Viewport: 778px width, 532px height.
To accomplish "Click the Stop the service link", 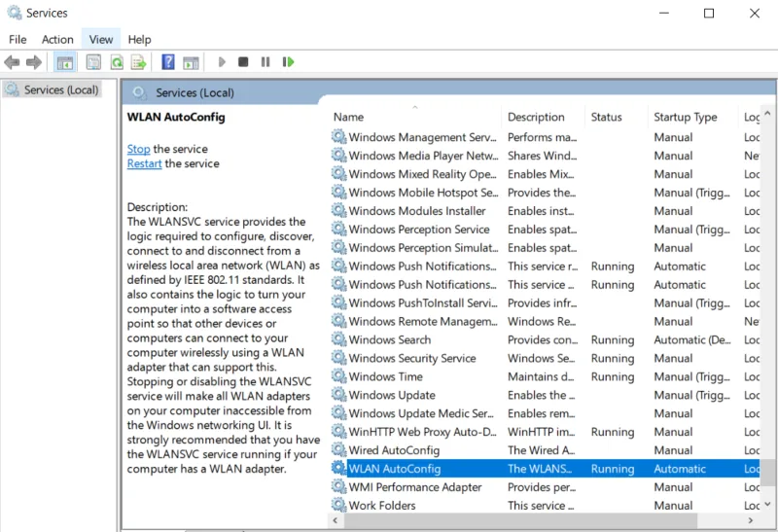I will tap(138, 149).
